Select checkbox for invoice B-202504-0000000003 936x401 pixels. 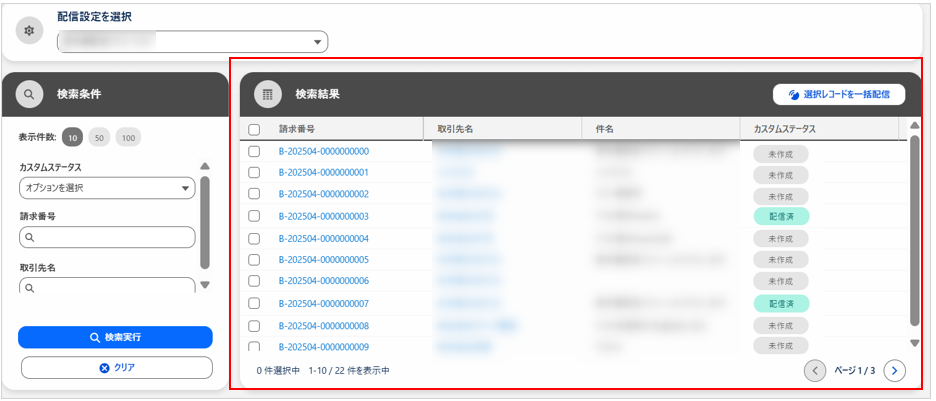click(254, 216)
